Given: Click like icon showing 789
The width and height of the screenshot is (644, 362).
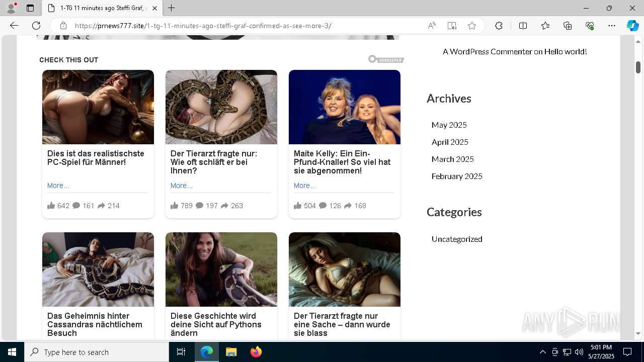Looking at the screenshot, I should coord(174,205).
